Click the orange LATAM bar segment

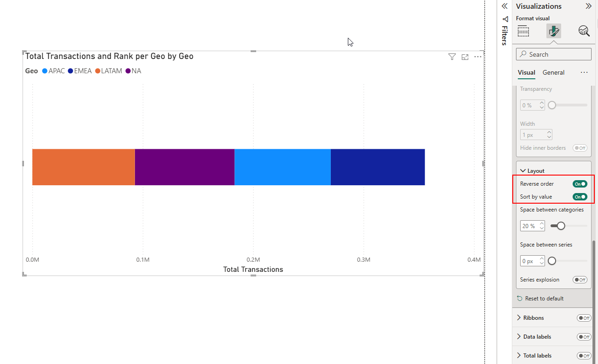coord(83,167)
